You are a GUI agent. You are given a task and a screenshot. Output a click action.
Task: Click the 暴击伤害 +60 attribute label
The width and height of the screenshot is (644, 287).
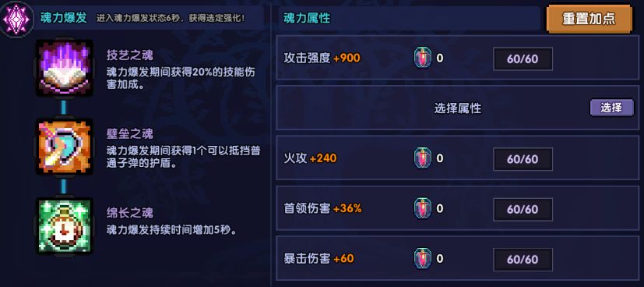pos(318,259)
